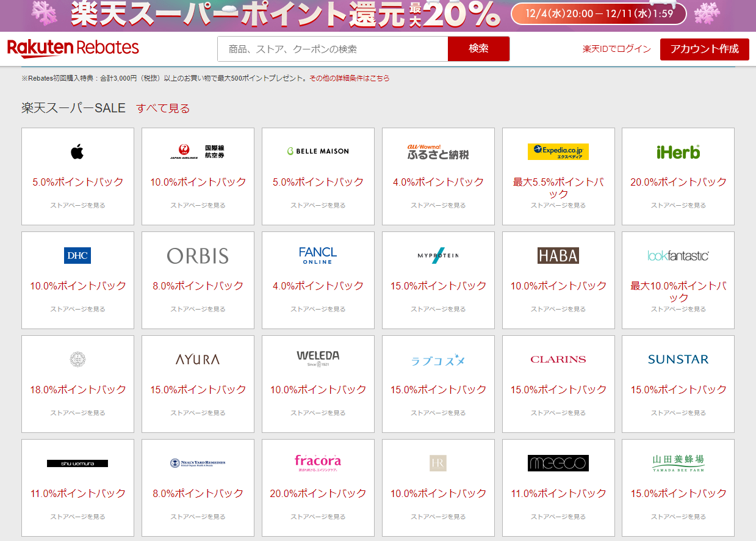Click 8.0%ポイントバック under Neal's Yard Remedies
The width and height of the screenshot is (756, 541).
pos(198,493)
